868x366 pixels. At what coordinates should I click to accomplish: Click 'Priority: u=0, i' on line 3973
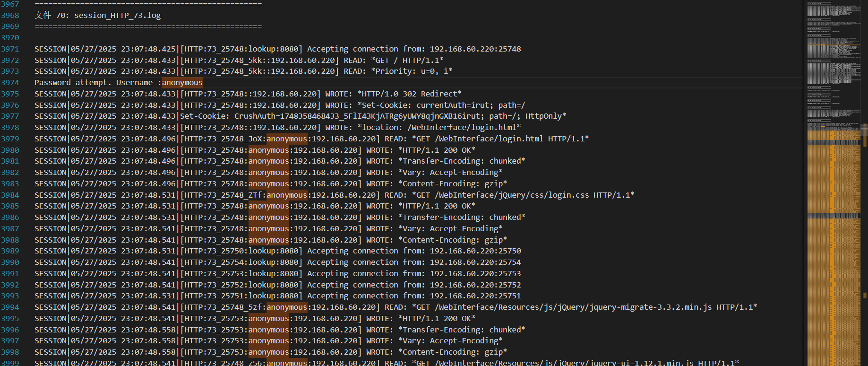click(x=412, y=71)
